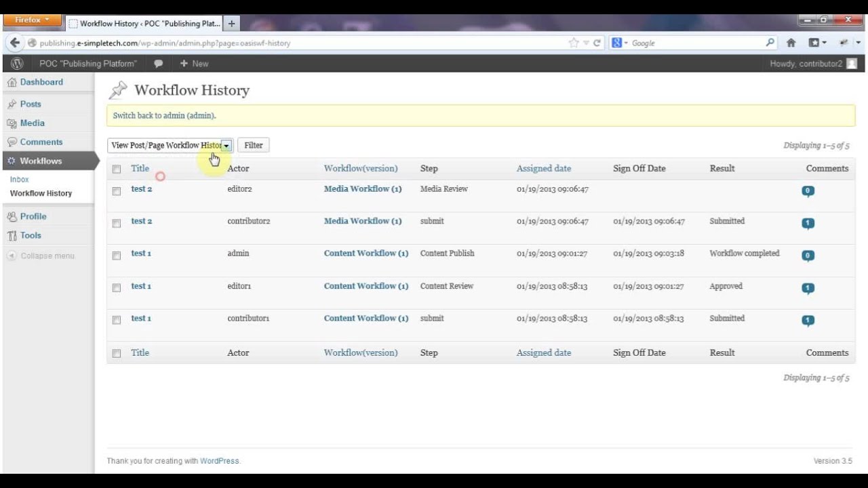
Task: Open the Posts menu item
Action: click(31, 104)
